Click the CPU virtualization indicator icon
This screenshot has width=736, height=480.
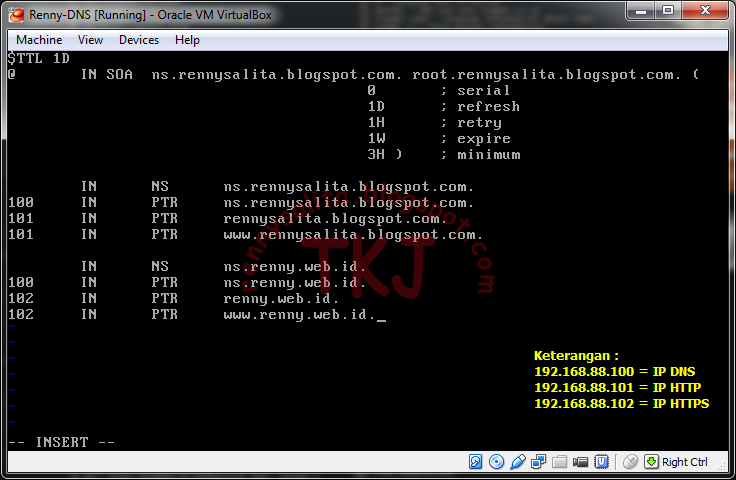[601, 462]
